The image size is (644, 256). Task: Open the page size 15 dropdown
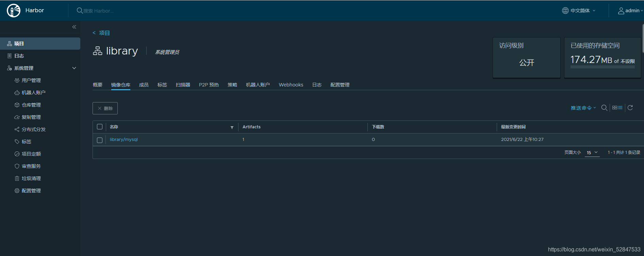click(x=592, y=153)
